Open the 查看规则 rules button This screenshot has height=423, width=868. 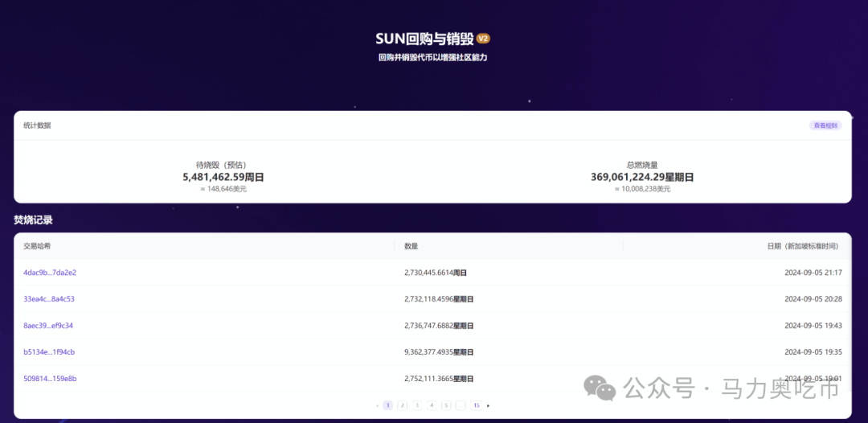[825, 125]
